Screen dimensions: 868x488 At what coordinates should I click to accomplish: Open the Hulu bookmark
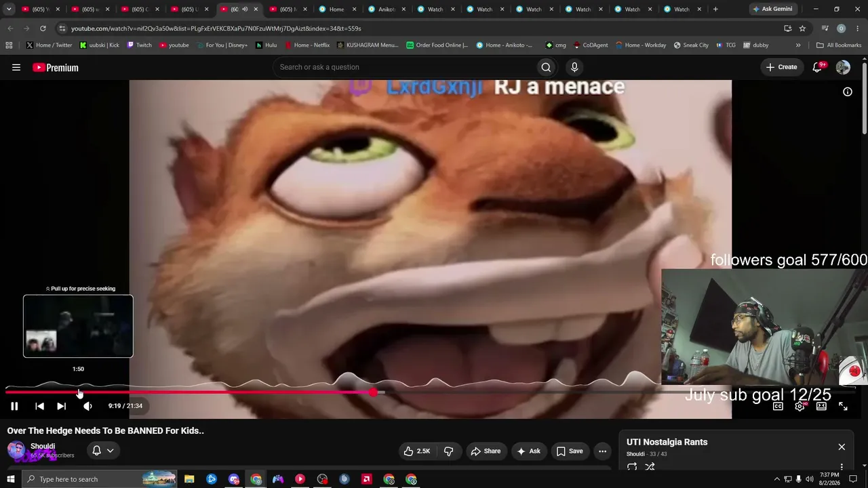(266, 45)
